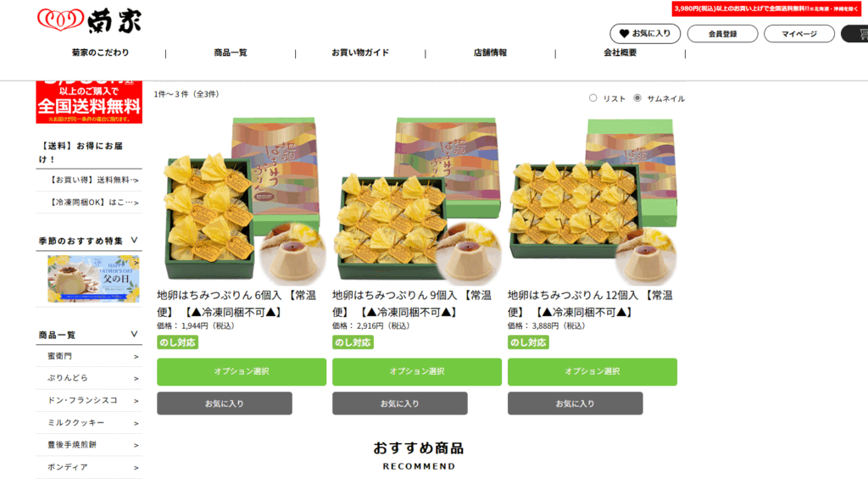This screenshot has height=484, width=868.
Task: Open the 父の日 banner thumbnail
Action: click(93, 279)
